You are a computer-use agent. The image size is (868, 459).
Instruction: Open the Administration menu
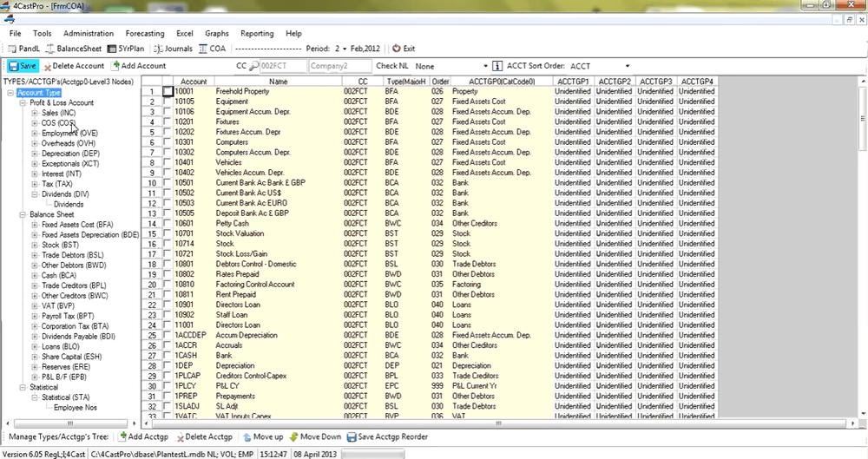click(x=89, y=33)
